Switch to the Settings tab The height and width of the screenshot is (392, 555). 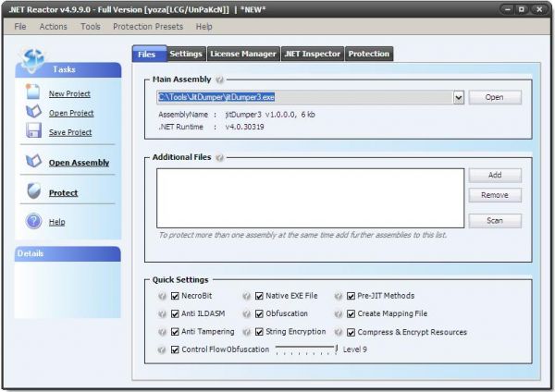[186, 54]
